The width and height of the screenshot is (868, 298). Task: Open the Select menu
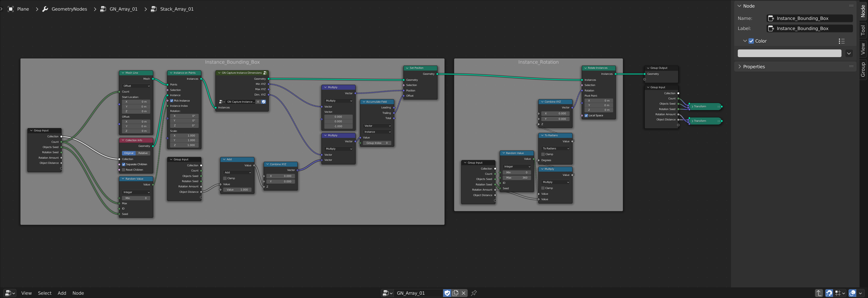tap(45, 293)
